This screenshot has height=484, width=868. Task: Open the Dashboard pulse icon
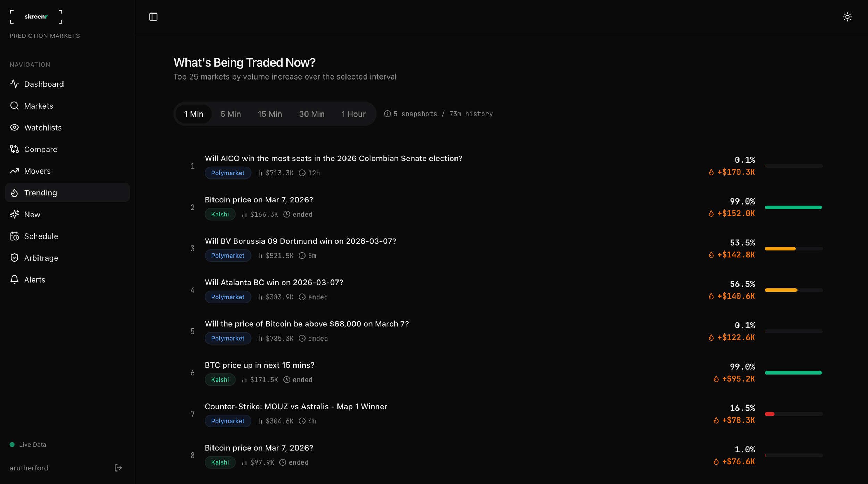coord(14,84)
